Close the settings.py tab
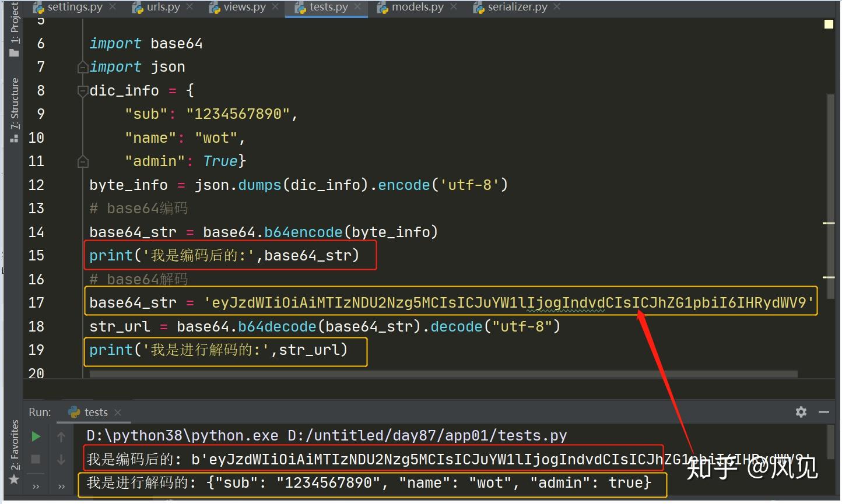 click(113, 7)
